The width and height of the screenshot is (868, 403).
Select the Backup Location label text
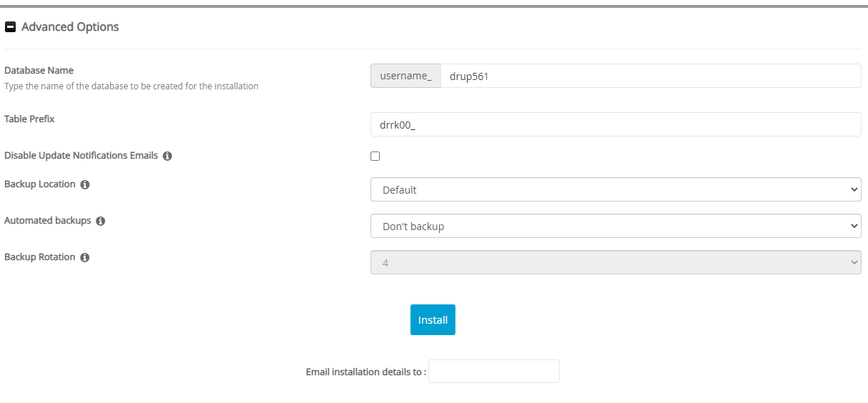tap(40, 184)
